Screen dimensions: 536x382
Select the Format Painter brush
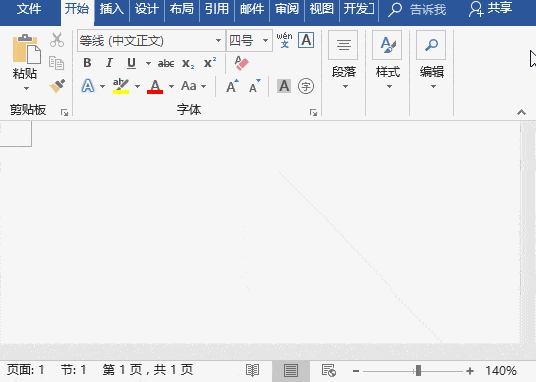pos(57,86)
